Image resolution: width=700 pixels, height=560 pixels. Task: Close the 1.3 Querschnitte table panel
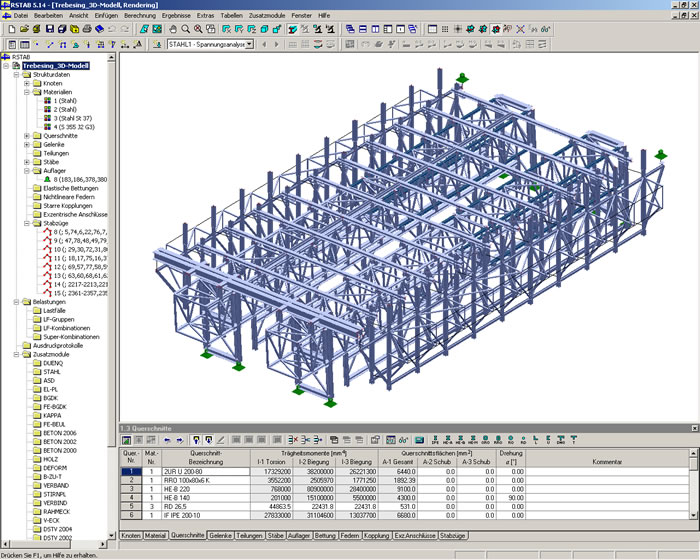point(695,428)
